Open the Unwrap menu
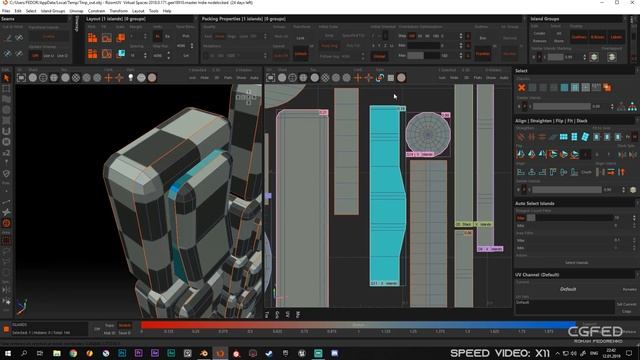 point(76,11)
